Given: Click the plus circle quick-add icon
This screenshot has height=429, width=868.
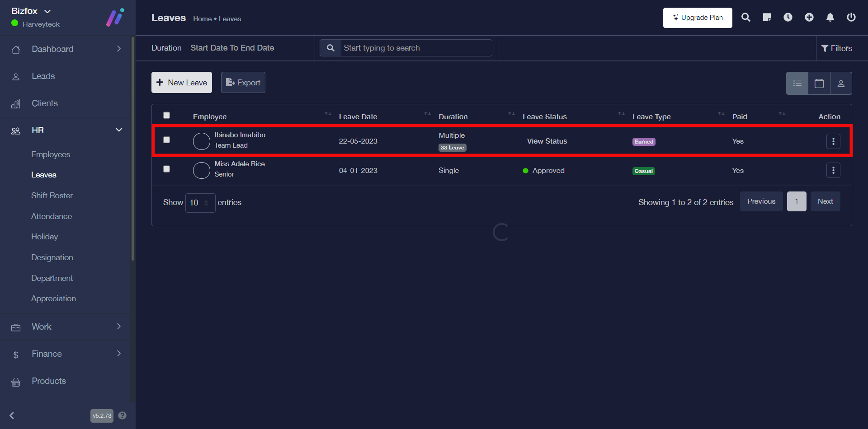Looking at the screenshot, I should pyautogui.click(x=809, y=18).
